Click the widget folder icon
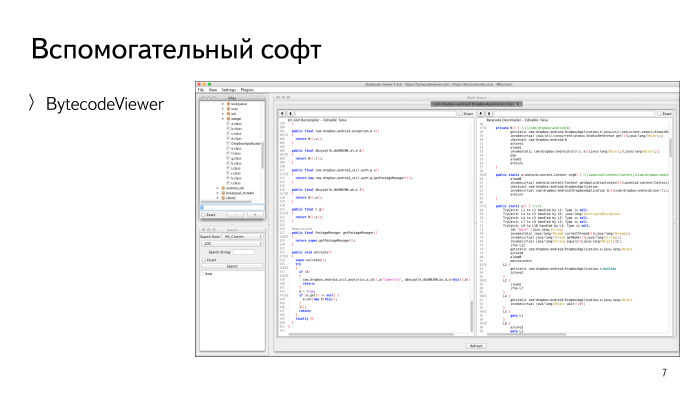The height and width of the screenshot is (394, 700). pos(228,119)
